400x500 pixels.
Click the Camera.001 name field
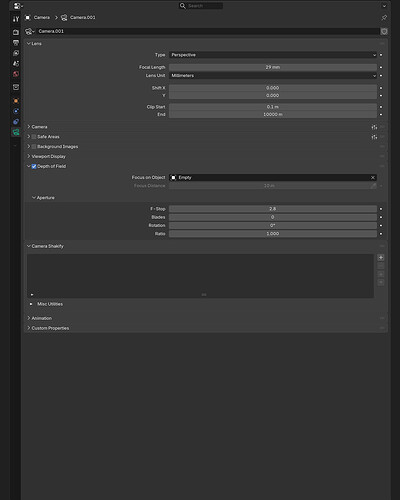point(208,31)
